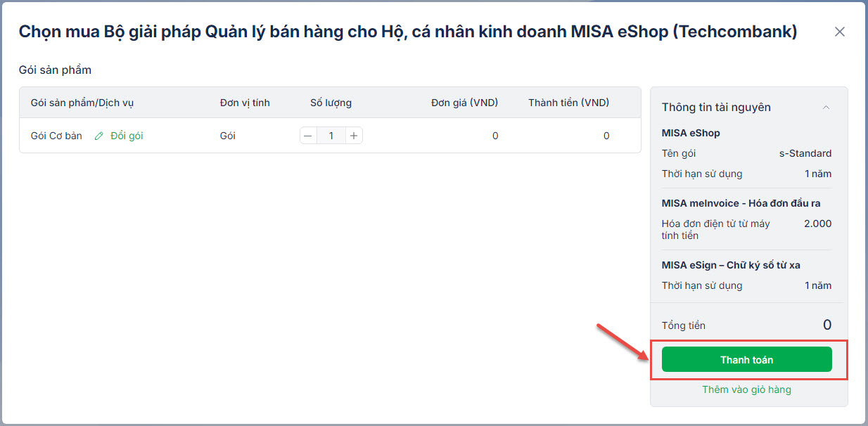This screenshot has width=868, height=426.
Task: Click the Số lượng column header
Action: pos(331,103)
